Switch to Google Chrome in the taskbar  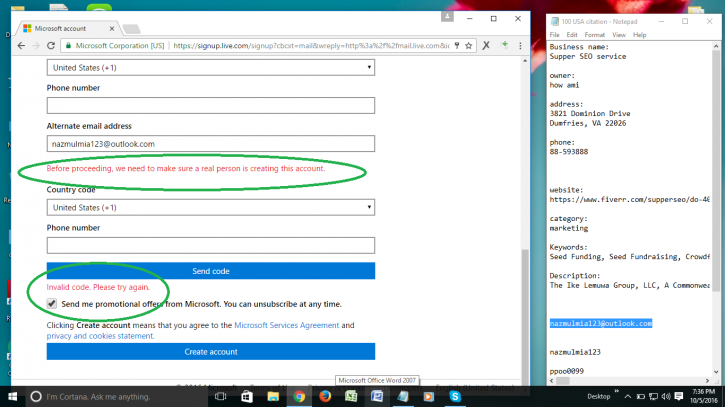pos(299,397)
